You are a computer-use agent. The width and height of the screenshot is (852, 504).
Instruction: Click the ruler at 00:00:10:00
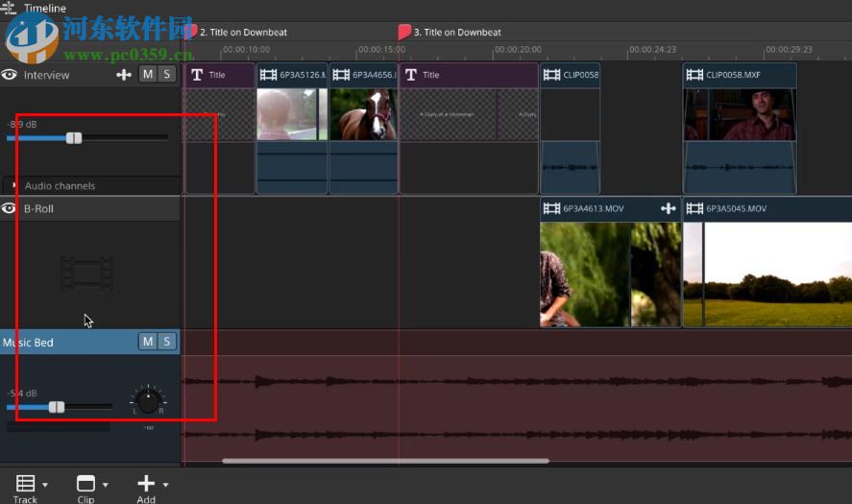(246, 49)
